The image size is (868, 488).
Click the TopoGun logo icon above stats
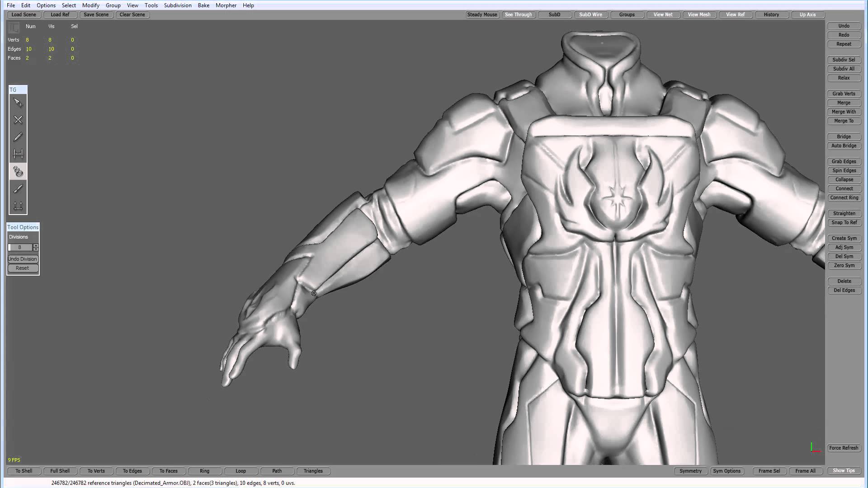coord(14,28)
